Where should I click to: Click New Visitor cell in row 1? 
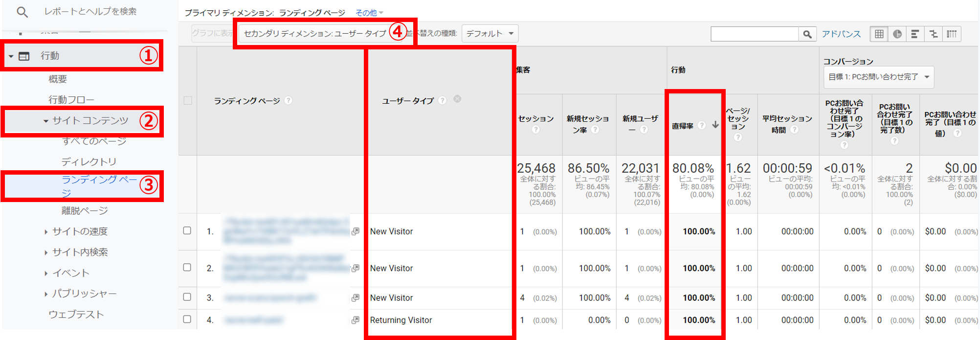point(391,231)
